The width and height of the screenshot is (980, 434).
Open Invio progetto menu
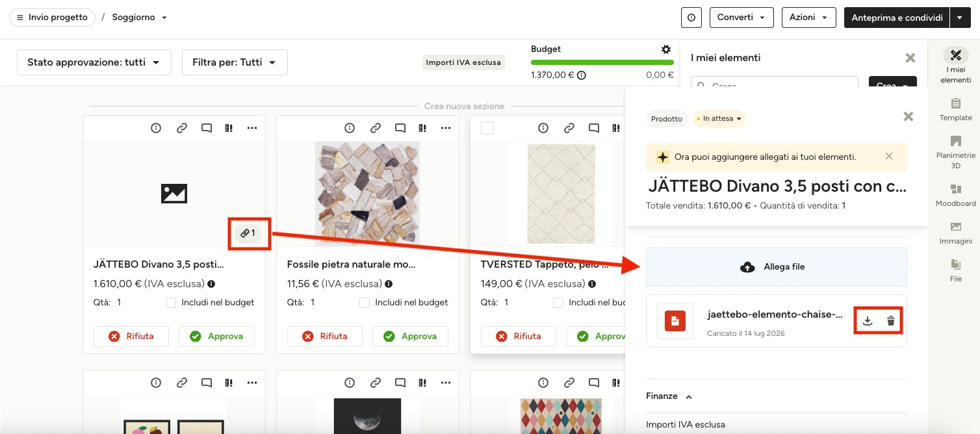click(x=52, y=18)
